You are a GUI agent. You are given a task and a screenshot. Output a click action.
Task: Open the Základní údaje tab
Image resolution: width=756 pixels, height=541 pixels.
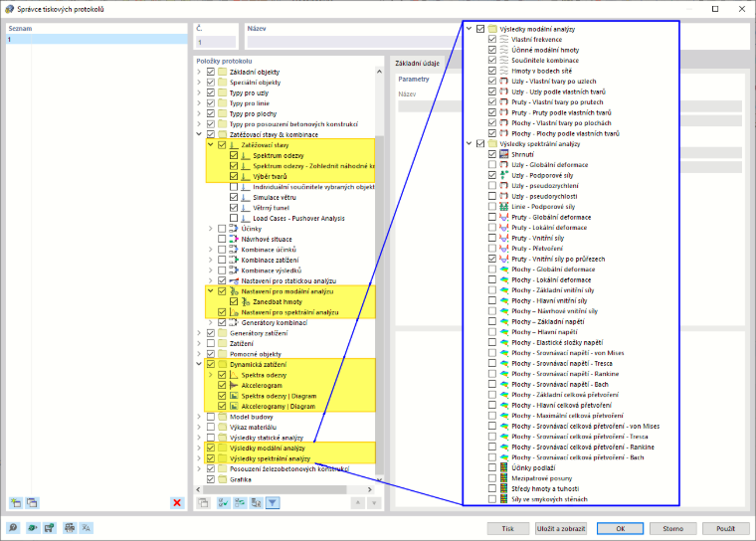click(417, 63)
